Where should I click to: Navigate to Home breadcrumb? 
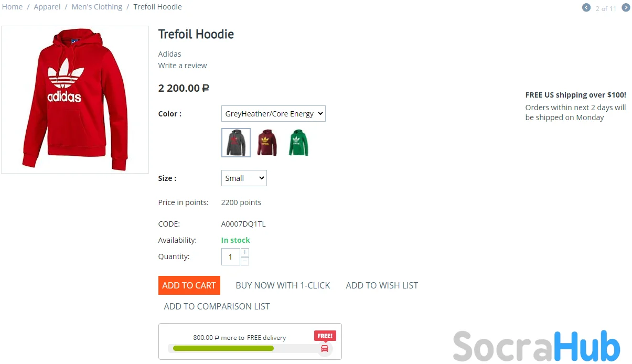pyautogui.click(x=12, y=7)
